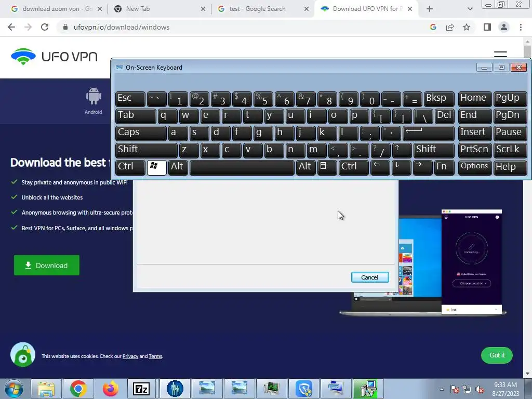Click the page vertical scrollbar
Screen dimensions: 532x399
527,206
